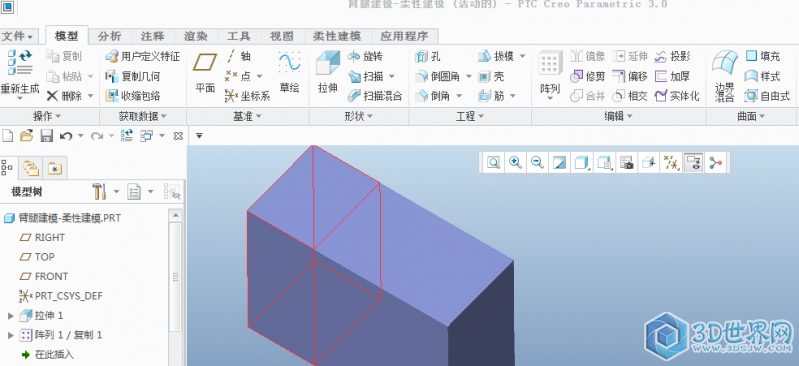
Task: Pick the 扫描混合 swept blend tool
Action: pyautogui.click(x=375, y=95)
